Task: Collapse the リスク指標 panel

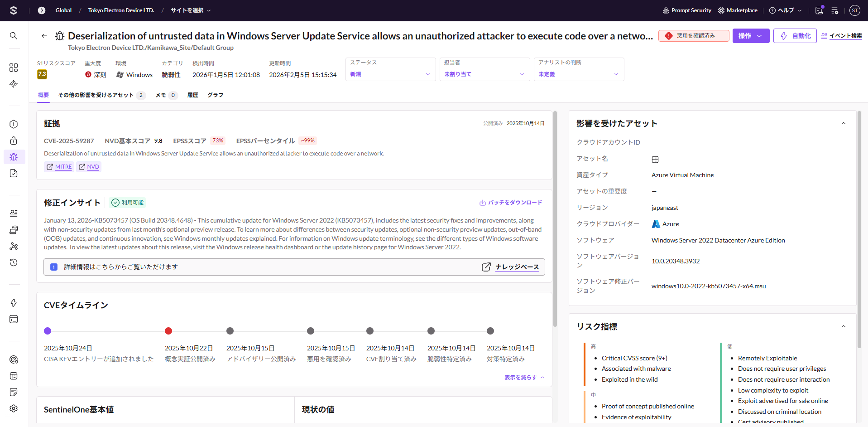Action: click(x=843, y=326)
